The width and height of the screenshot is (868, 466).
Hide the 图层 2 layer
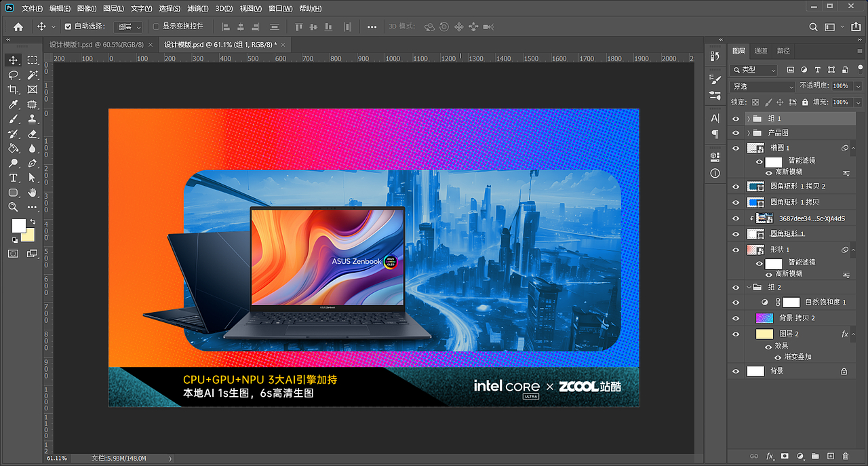pos(736,334)
